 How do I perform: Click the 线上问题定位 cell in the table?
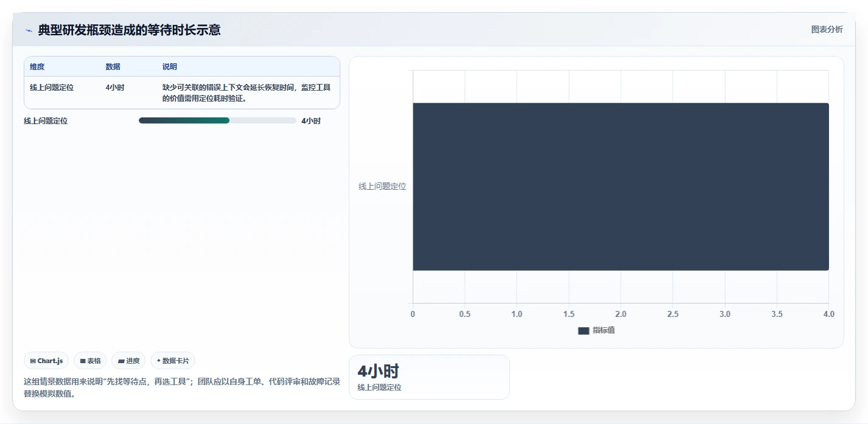(x=52, y=88)
